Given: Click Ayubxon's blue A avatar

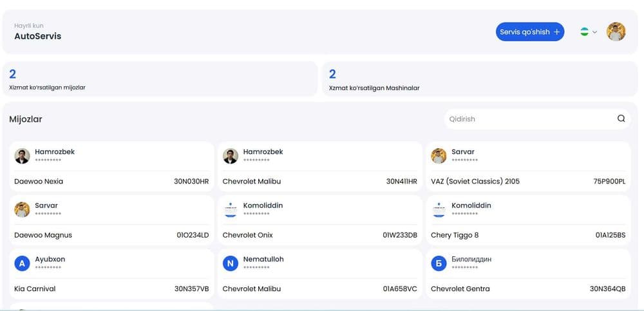Looking at the screenshot, I should [x=22, y=263].
